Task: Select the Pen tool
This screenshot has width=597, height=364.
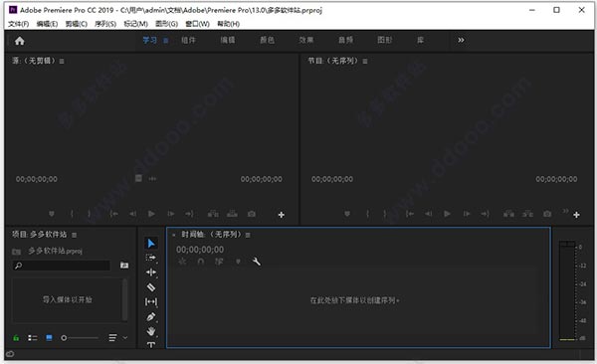Action: coord(151,317)
